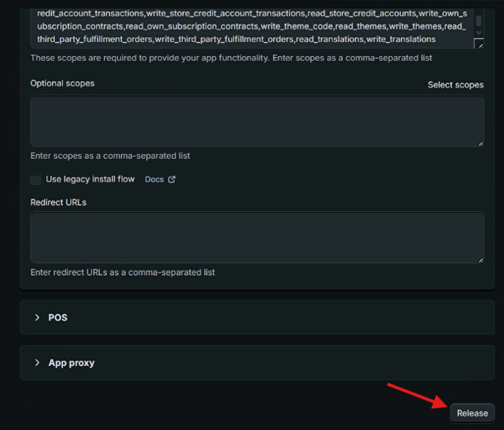Image resolution: width=504 pixels, height=430 pixels.
Task: Focus the Redirect URLs text area
Action: pos(256,237)
